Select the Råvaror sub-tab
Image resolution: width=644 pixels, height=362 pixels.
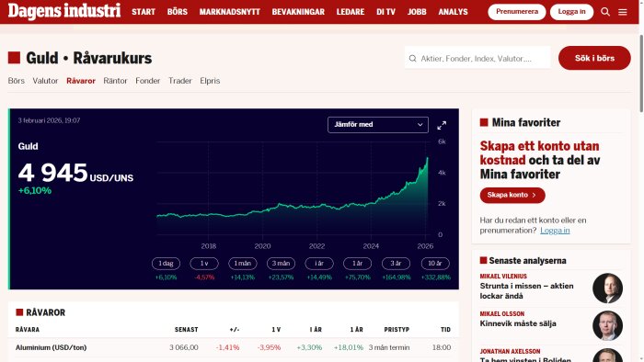pos(81,81)
